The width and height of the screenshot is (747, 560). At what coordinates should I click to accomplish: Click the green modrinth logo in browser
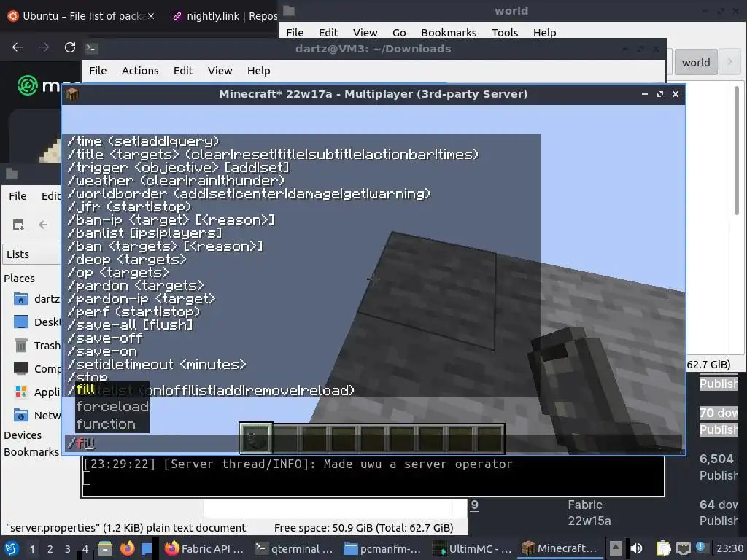28,86
